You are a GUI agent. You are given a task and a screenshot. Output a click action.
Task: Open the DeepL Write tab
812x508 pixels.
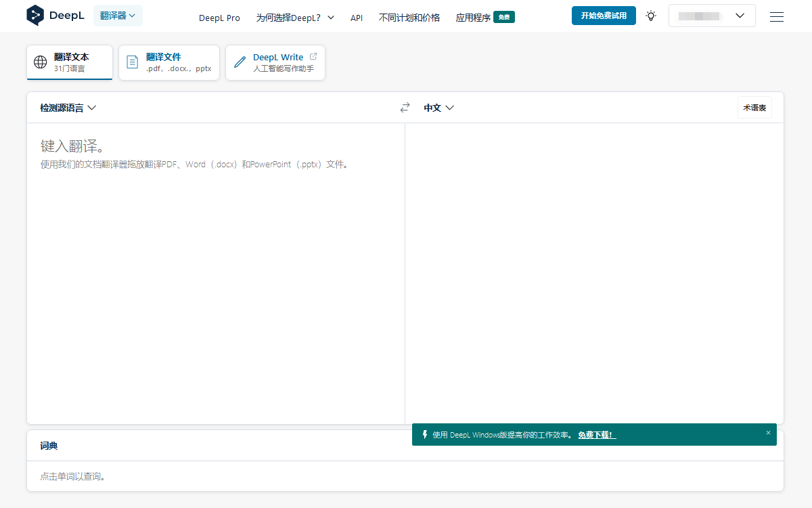click(x=275, y=62)
